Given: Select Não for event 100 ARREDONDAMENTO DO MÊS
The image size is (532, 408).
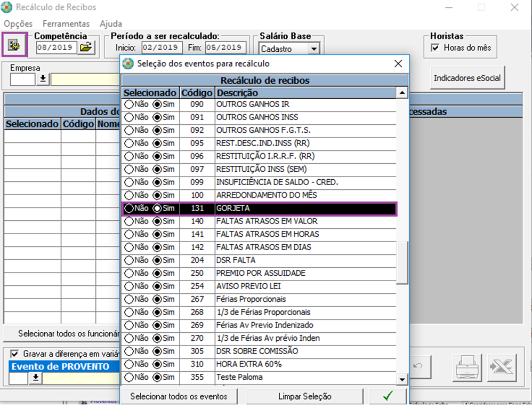Looking at the screenshot, I should tap(129, 196).
